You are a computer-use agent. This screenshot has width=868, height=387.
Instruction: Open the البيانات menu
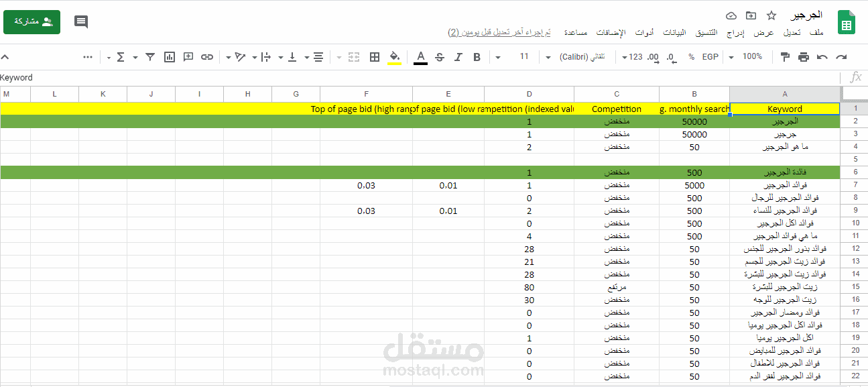click(675, 32)
